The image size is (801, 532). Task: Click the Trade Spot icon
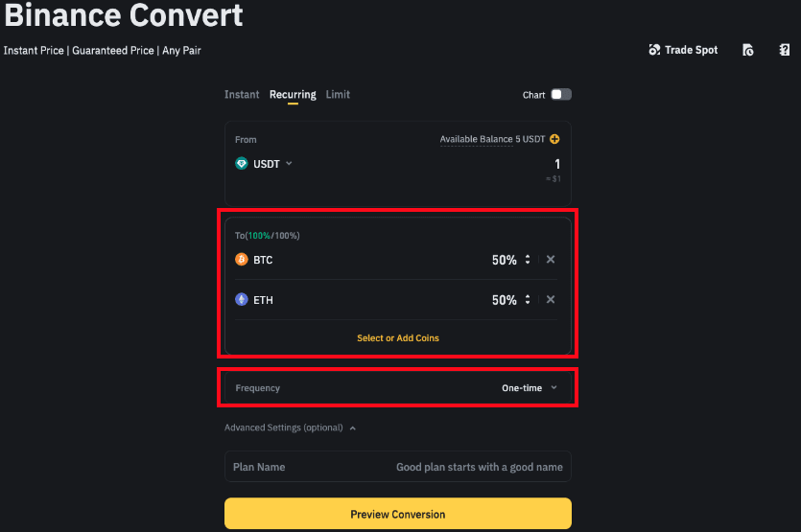coord(655,50)
